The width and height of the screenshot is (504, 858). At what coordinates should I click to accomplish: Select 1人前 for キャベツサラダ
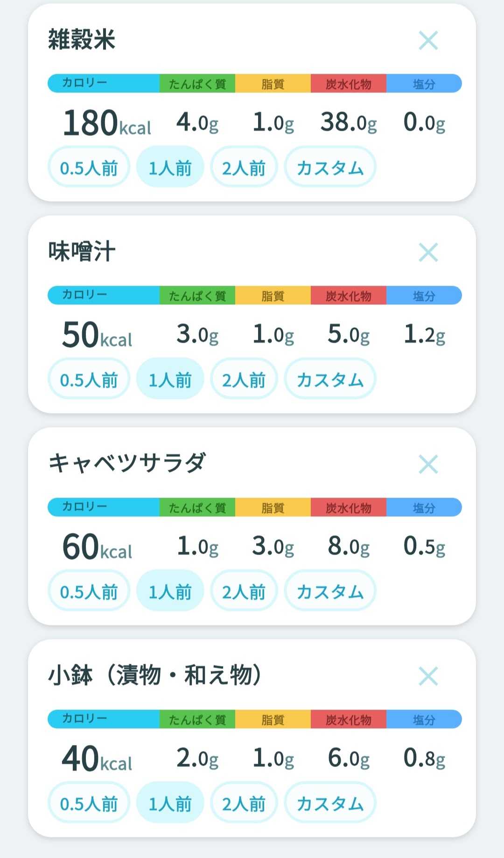click(170, 591)
